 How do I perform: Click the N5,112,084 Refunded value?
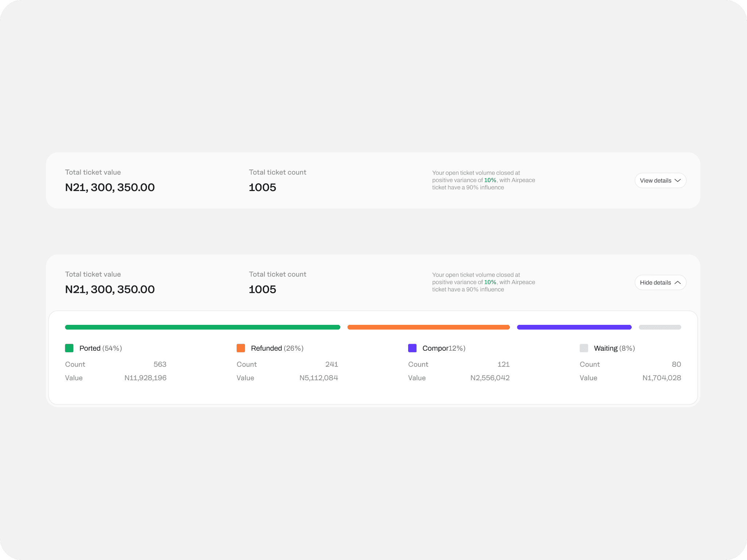[x=318, y=378]
